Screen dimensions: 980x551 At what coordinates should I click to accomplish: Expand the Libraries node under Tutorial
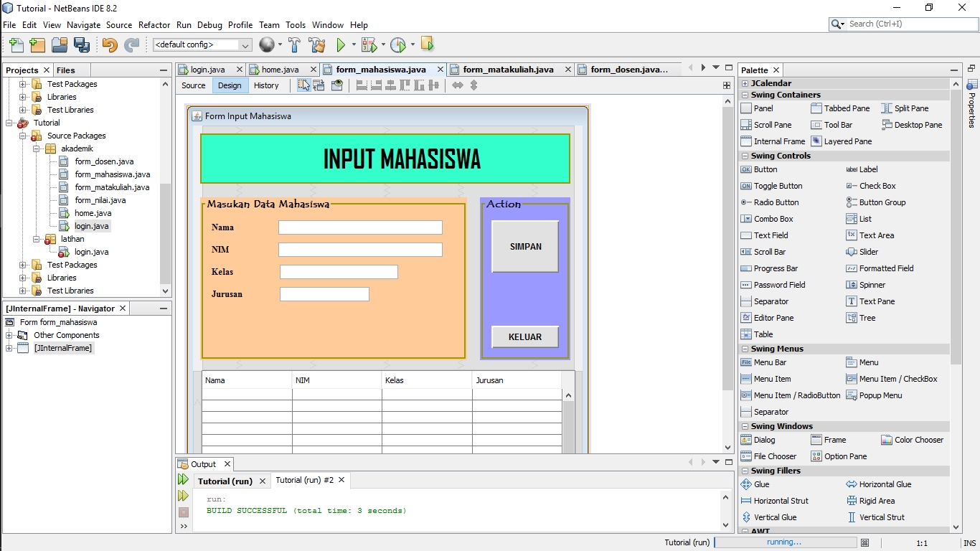pyautogui.click(x=24, y=278)
